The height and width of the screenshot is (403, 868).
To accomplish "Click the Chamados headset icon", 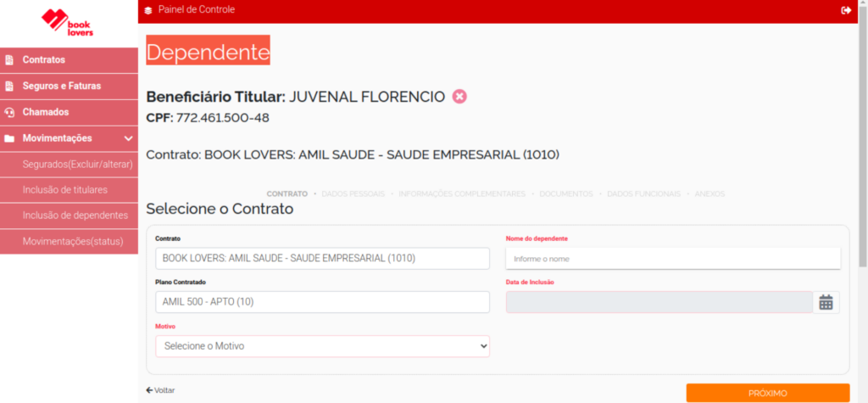I will 9,112.
